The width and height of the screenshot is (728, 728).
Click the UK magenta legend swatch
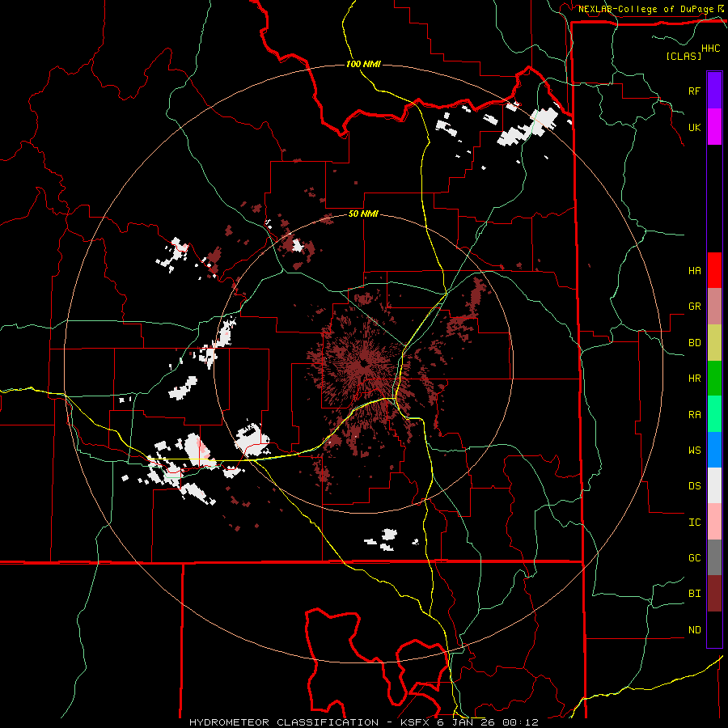(x=714, y=127)
